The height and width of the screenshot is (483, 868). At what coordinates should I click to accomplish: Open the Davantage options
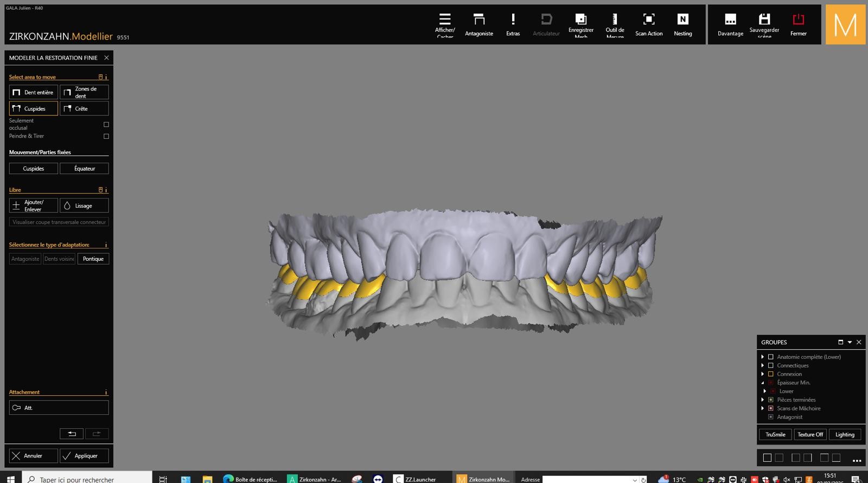point(730,25)
